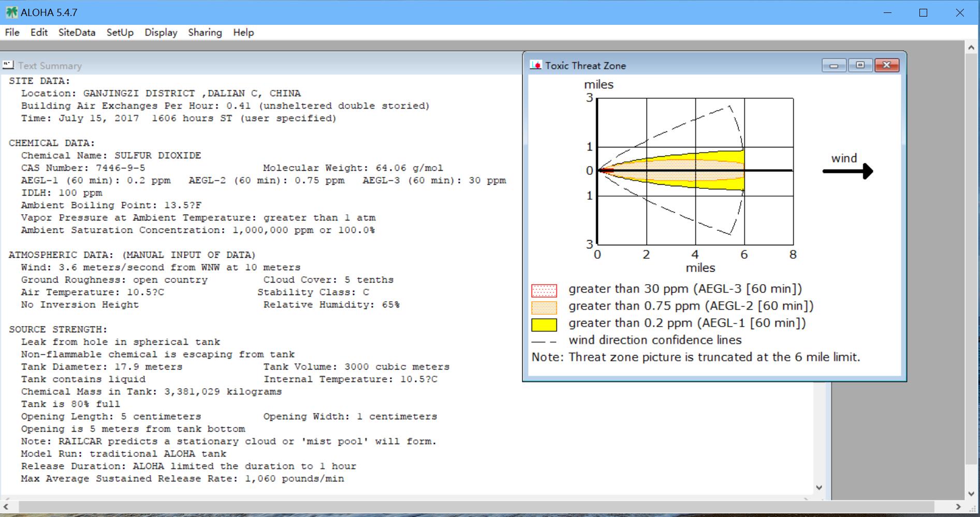980x517 pixels.
Task: Click the yellow AEGL-1 legend swatch
Action: tap(544, 325)
